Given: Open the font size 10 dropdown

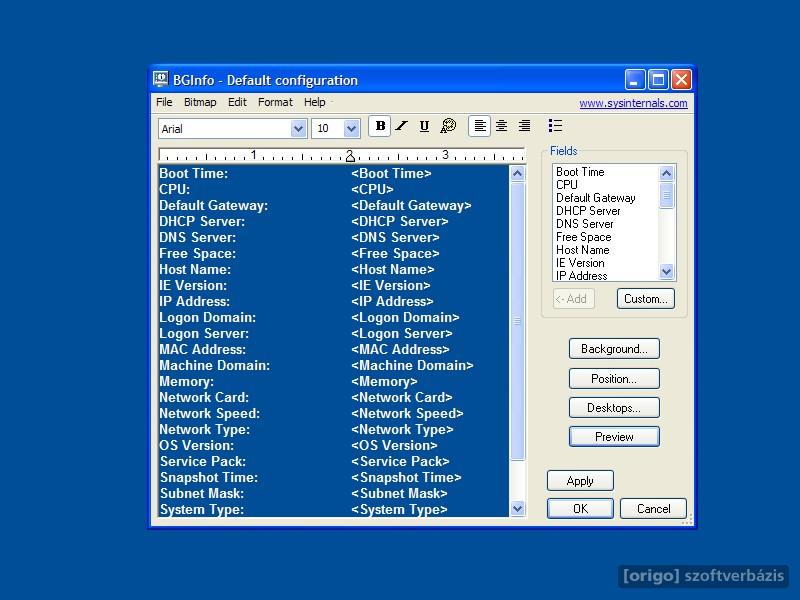Looking at the screenshot, I should point(351,129).
